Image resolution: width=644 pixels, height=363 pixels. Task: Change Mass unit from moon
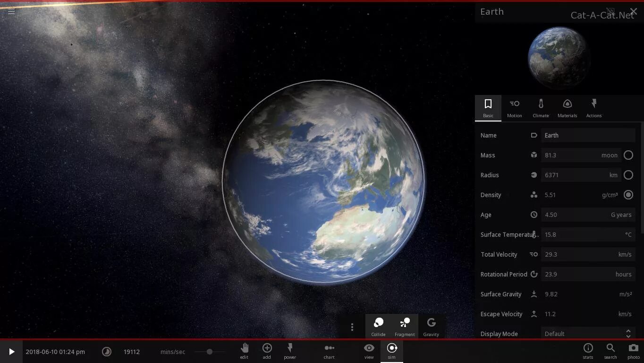coord(610,155)
